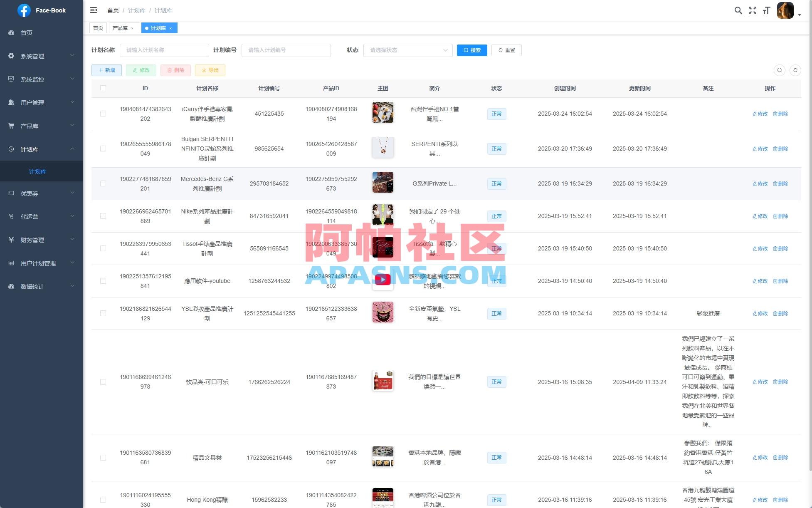This screenshot has width=812, height=508.
Task: Click 删除 link in the Nike row
Action: [x=780, y=216]
